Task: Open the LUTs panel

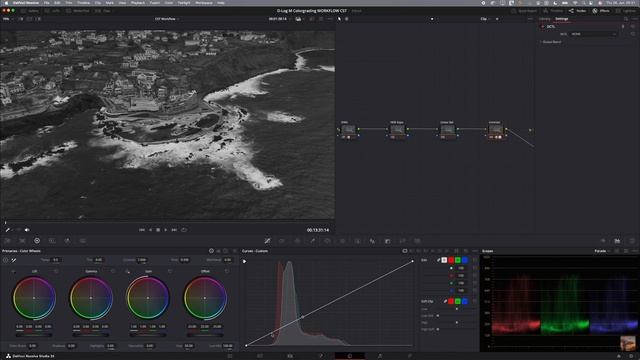Action: click(52, 11)
